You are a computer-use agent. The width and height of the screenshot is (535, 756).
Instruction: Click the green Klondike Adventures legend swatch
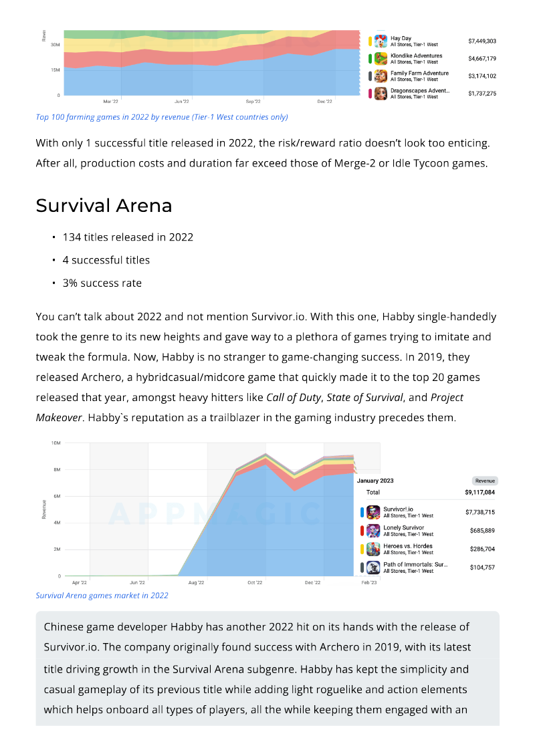coord(370,58)
